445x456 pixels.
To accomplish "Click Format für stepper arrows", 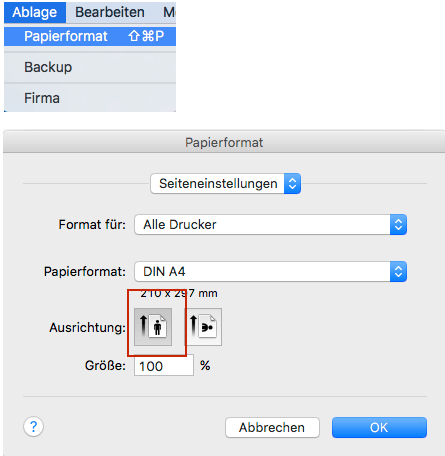I will click(398, 225).
